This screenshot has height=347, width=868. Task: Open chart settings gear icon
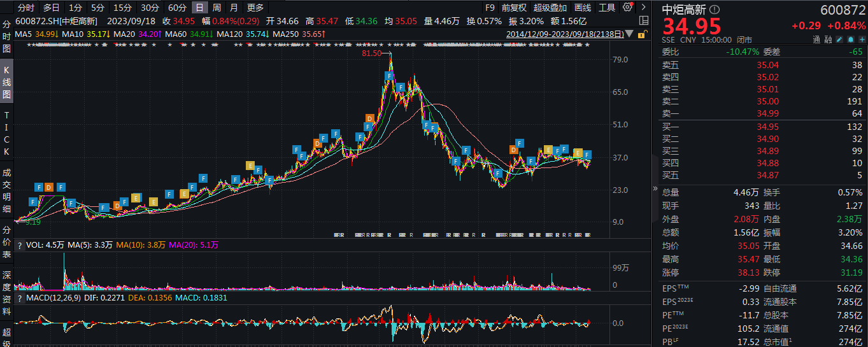[628, 8]
